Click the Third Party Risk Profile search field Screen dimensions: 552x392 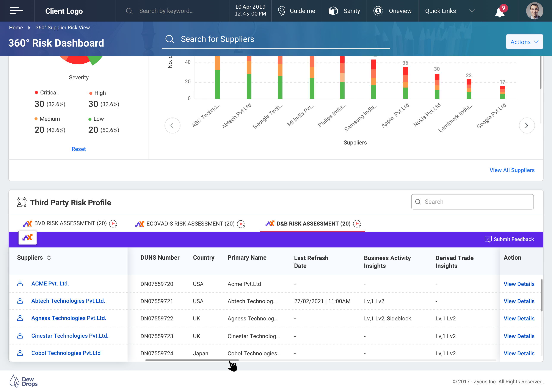[x=472, y=202]
